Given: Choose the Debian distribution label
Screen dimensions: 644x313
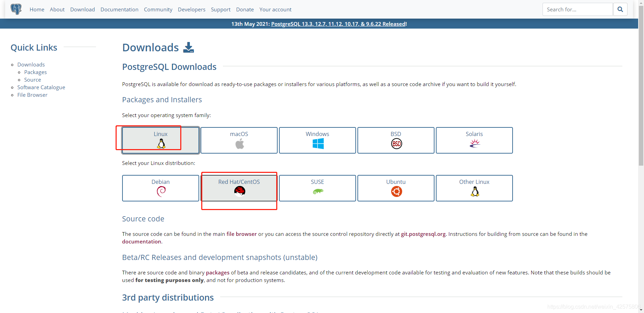Looking at the screenshot, I should click(161, 182).
